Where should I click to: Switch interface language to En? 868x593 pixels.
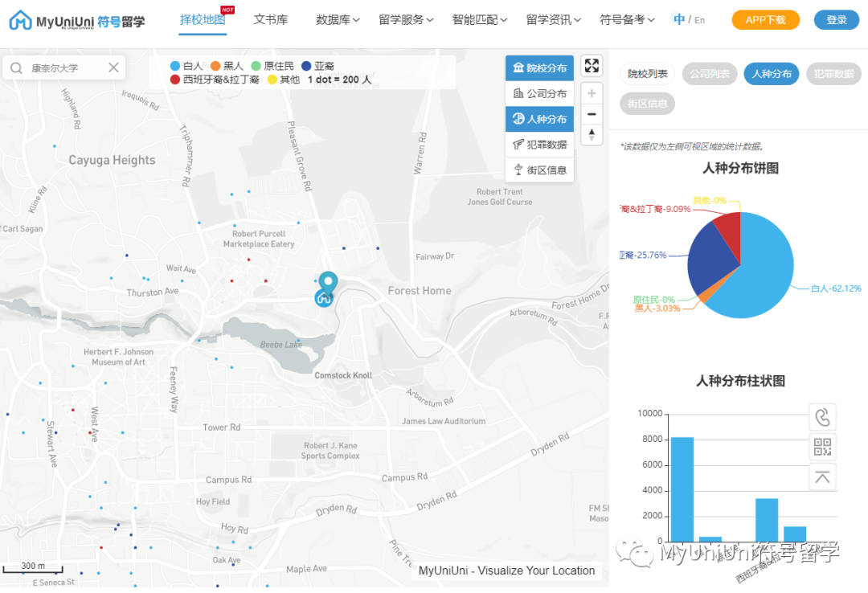click(702, 19)
